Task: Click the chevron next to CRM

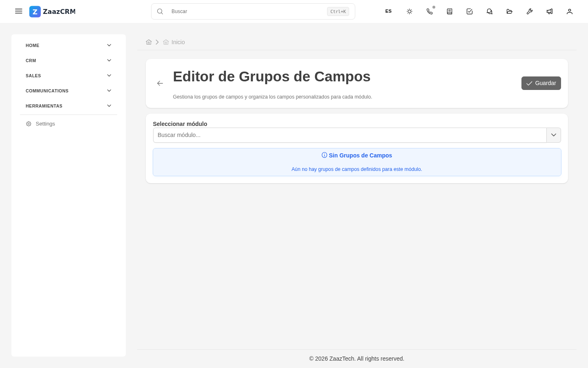Action: tap(109, 61)
